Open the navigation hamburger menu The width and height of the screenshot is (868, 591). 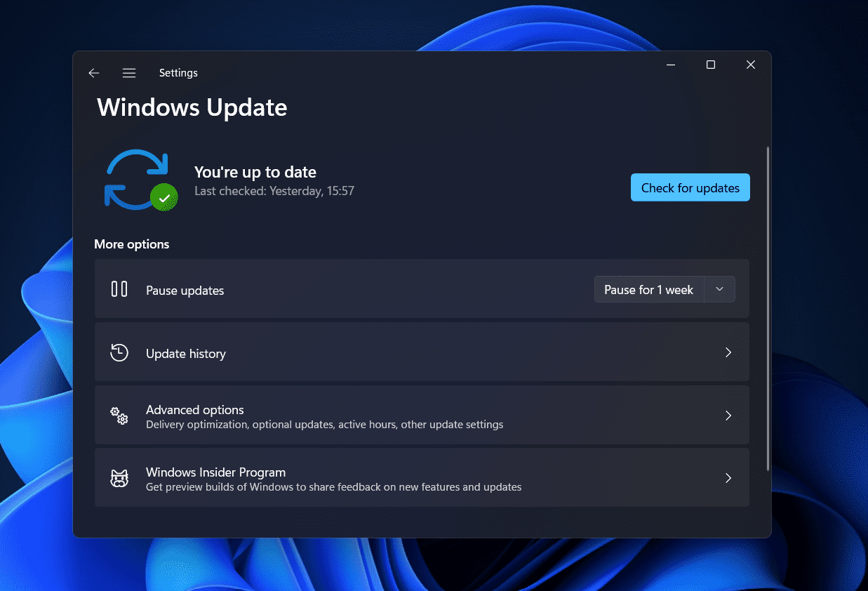pos(129,72)
